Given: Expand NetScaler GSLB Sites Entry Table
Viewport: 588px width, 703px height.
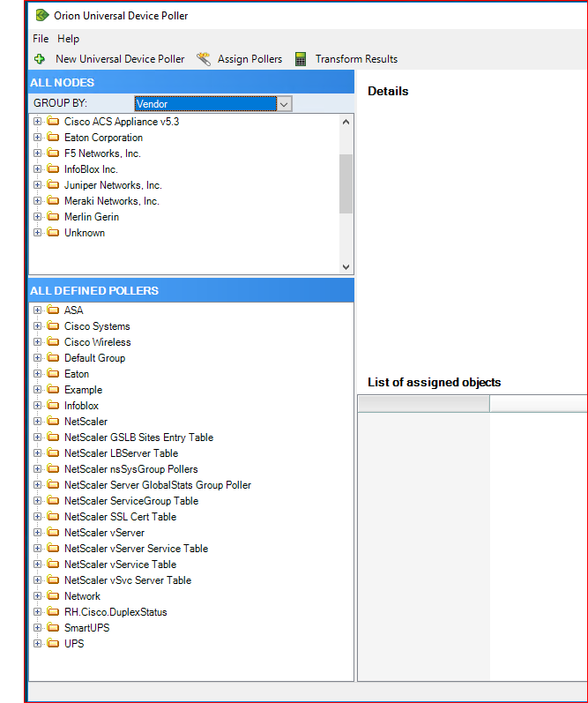Looking at the screenshot, I should pyautogui.click(x=37, y=437).
